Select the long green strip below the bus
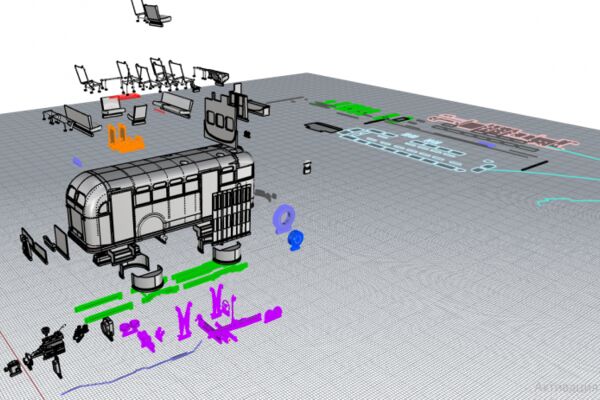600x400 pixels. click(x=209, y=271)
